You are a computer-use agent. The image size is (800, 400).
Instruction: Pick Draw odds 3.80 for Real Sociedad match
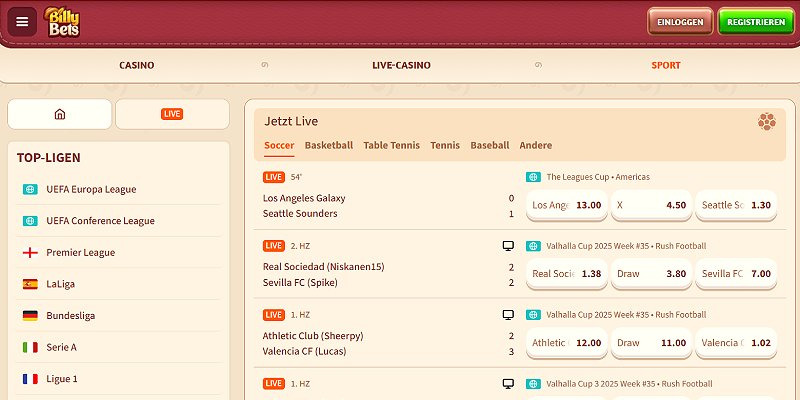651,274
